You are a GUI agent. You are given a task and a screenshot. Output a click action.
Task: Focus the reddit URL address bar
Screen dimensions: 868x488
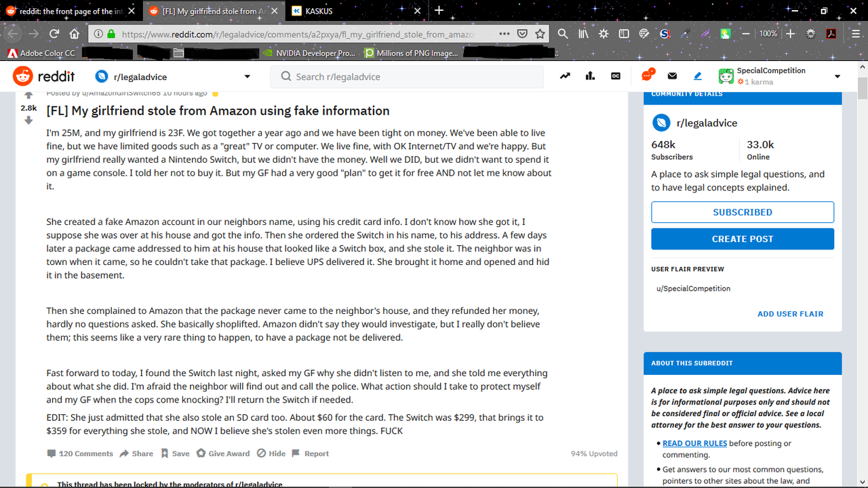click(x=298, y=33)
